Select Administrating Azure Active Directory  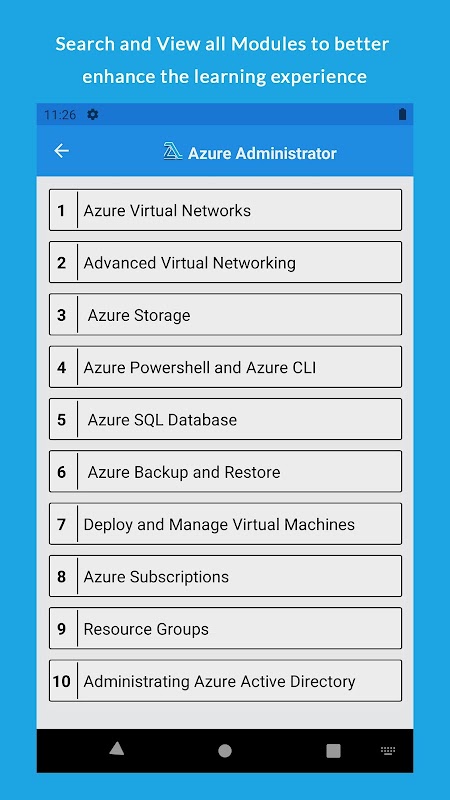coord(226,681)
